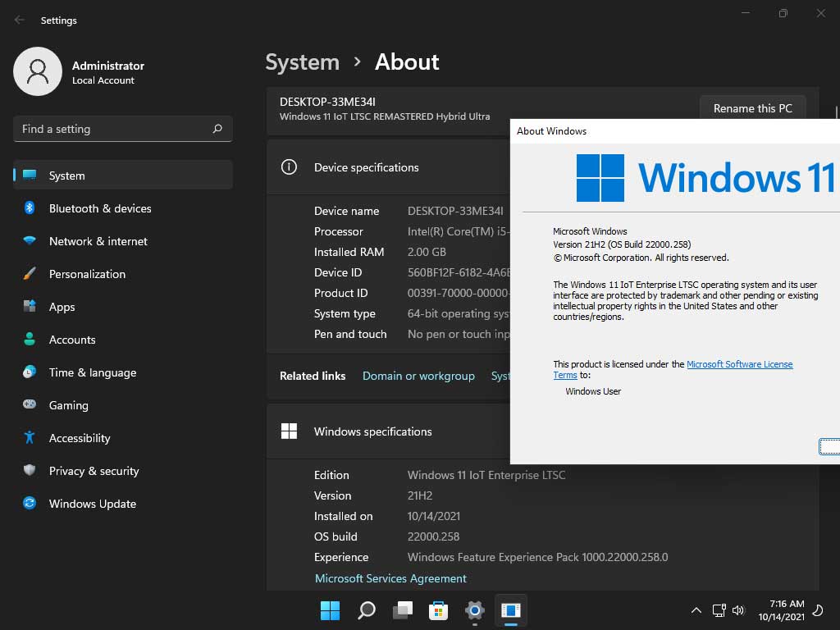840x630 pixels.
Task: Open Microsoft Services Agreement link
Action: pyautogui.click(x=390, y=578)
